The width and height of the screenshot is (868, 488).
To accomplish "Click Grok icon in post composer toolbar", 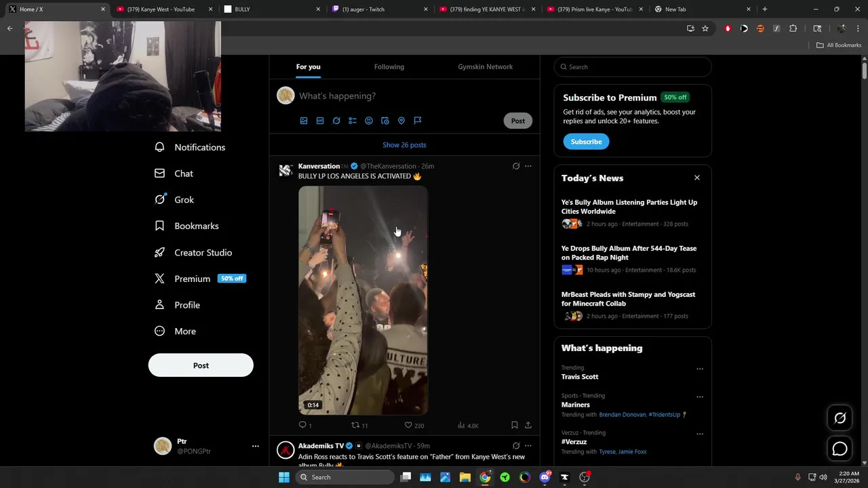I will point(336,121).
